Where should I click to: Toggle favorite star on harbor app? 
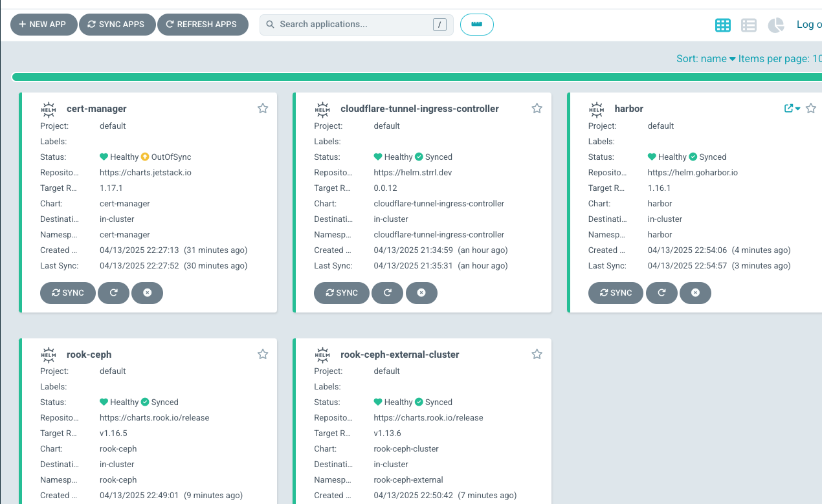pyautogui.click(x=810, y=109)
